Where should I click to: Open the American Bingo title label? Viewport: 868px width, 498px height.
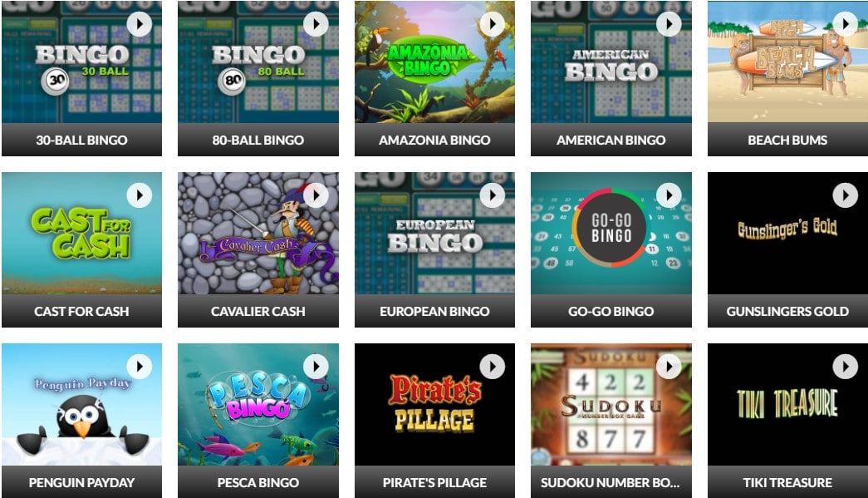pos(611,141)
